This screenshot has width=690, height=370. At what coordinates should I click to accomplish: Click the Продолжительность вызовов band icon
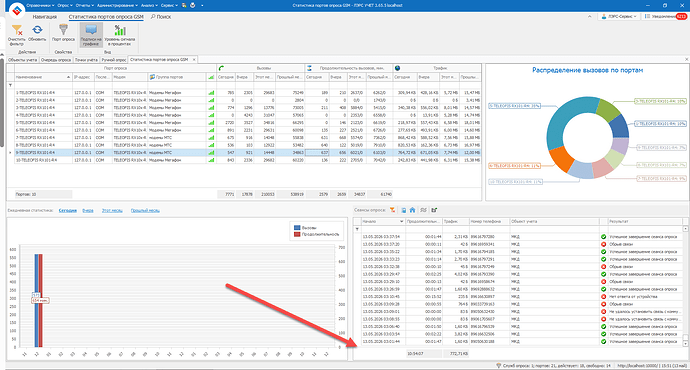pos(309,68)
